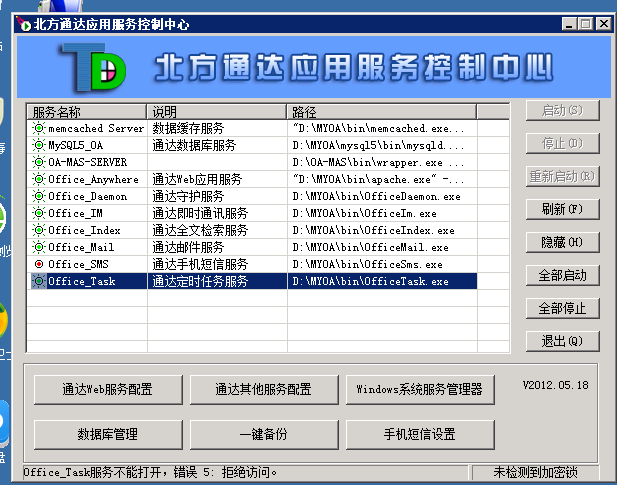Sort by 说明 column header
The height and width of the screenshot is (485, 617).
click(216, 112)
